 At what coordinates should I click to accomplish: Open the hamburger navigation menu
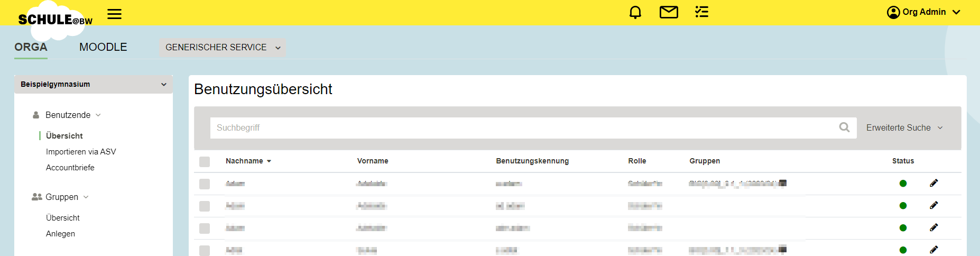[x=114, y=14]
